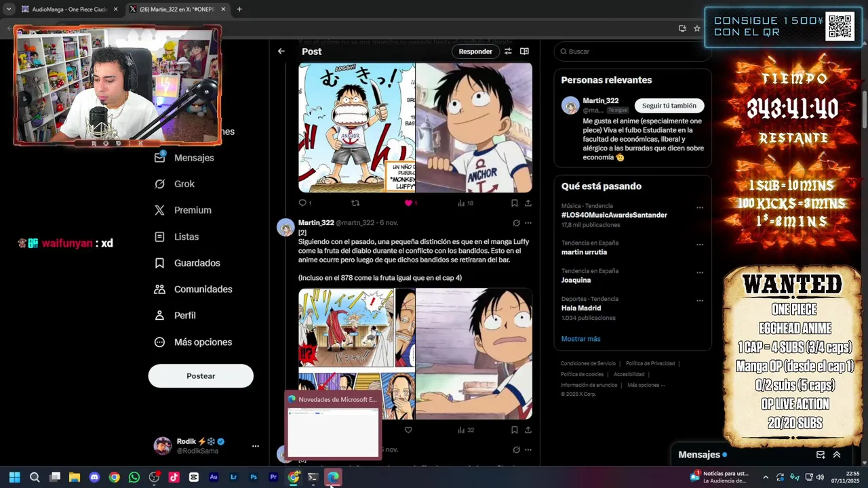Open options for Hala Madrid trend

click(700, 300)
